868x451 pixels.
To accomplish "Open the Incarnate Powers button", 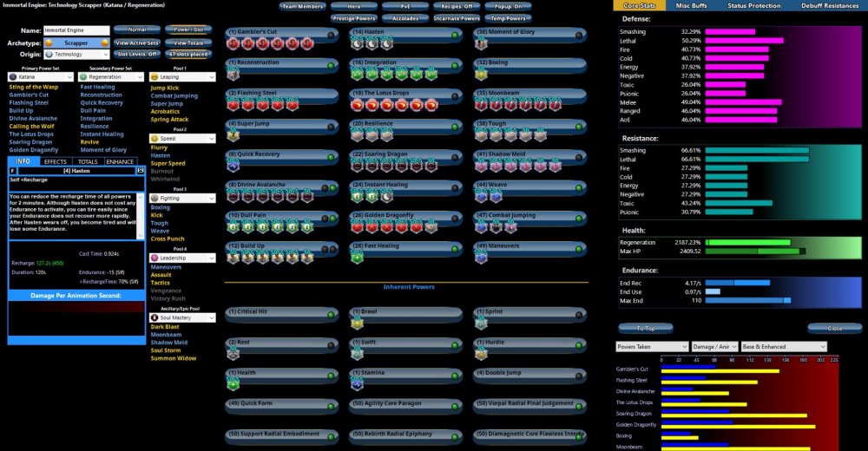I will (x=456, y=18).
